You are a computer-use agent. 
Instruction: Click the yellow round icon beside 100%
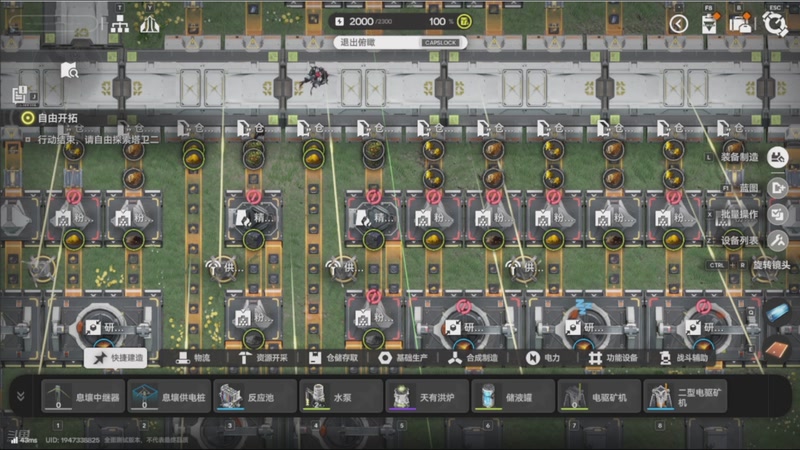click(464, 21)
